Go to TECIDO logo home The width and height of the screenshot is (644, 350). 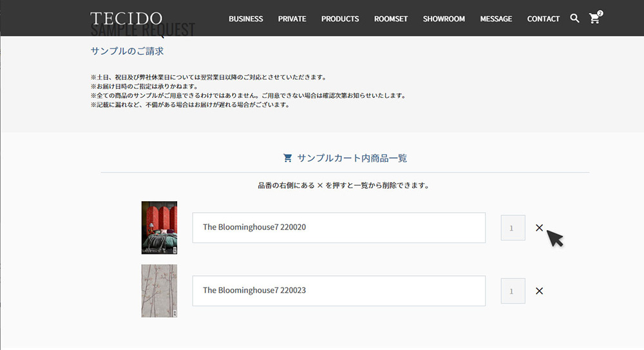coord(126,19)
